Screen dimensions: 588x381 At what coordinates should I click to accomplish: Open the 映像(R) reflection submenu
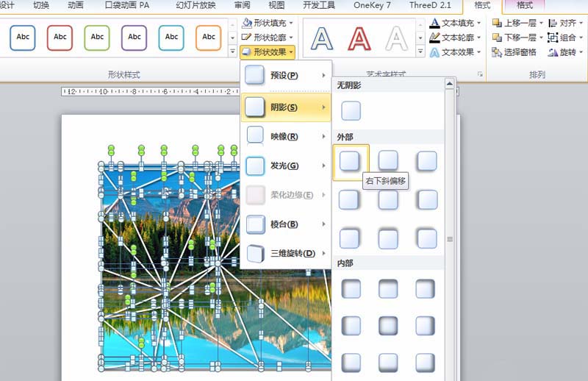tap(286, 136)
